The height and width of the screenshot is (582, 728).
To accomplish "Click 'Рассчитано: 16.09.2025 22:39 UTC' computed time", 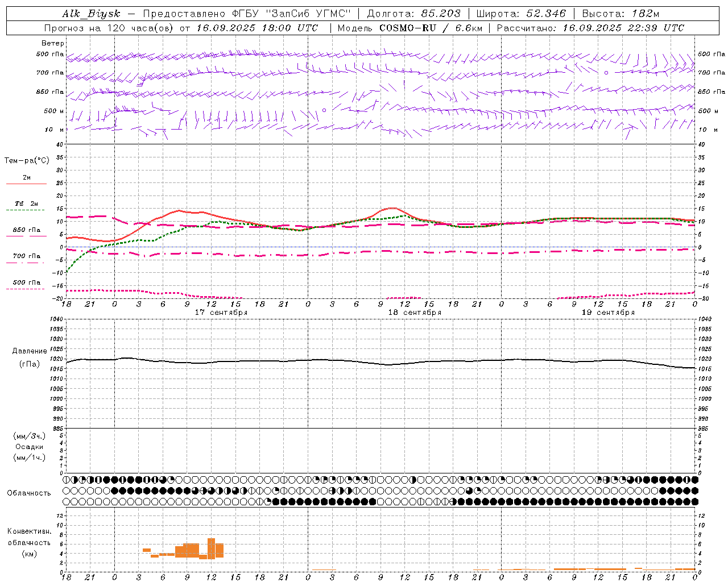I will click(590, 28).
